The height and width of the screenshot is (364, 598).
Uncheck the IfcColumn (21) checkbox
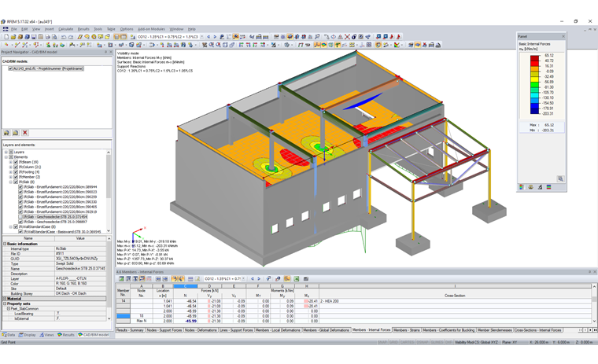16,167
